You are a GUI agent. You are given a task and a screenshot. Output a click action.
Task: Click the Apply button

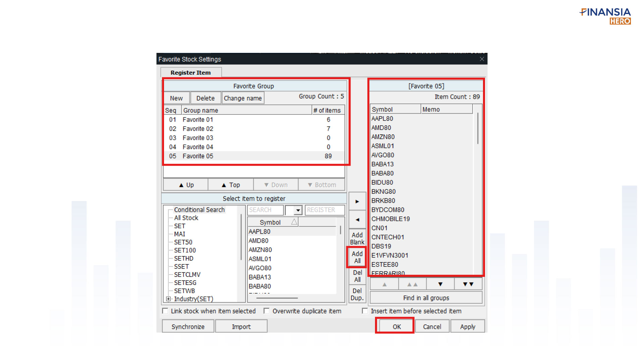click(468, 326)
